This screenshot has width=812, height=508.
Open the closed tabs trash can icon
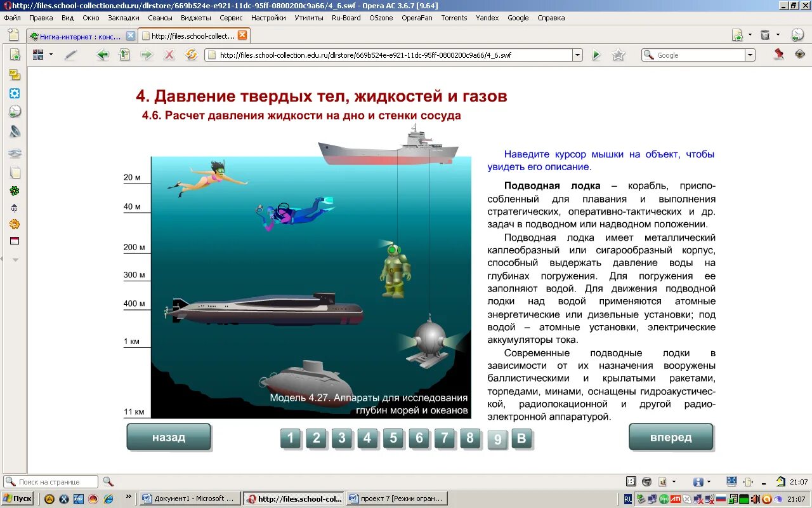point(765,35)
